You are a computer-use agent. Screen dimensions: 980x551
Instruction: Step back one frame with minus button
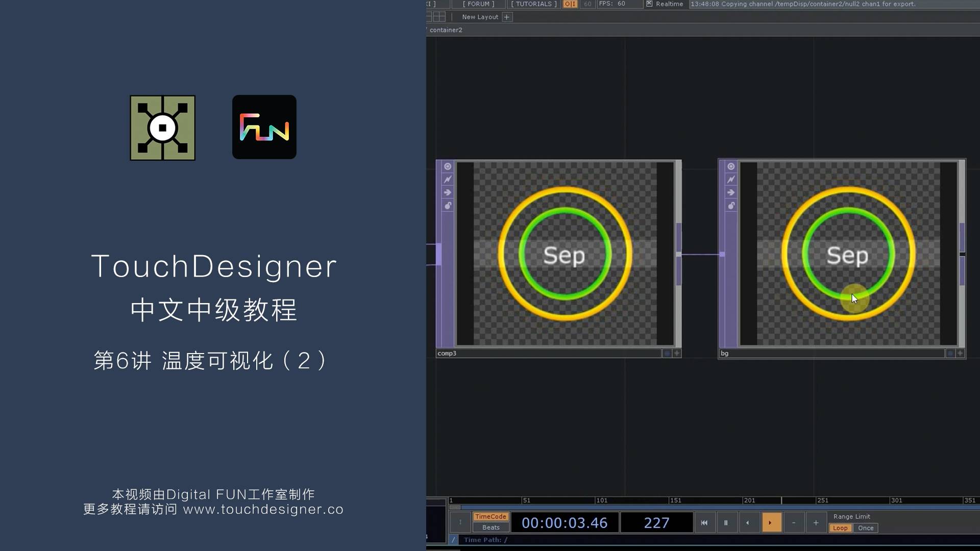click(794, 522)
